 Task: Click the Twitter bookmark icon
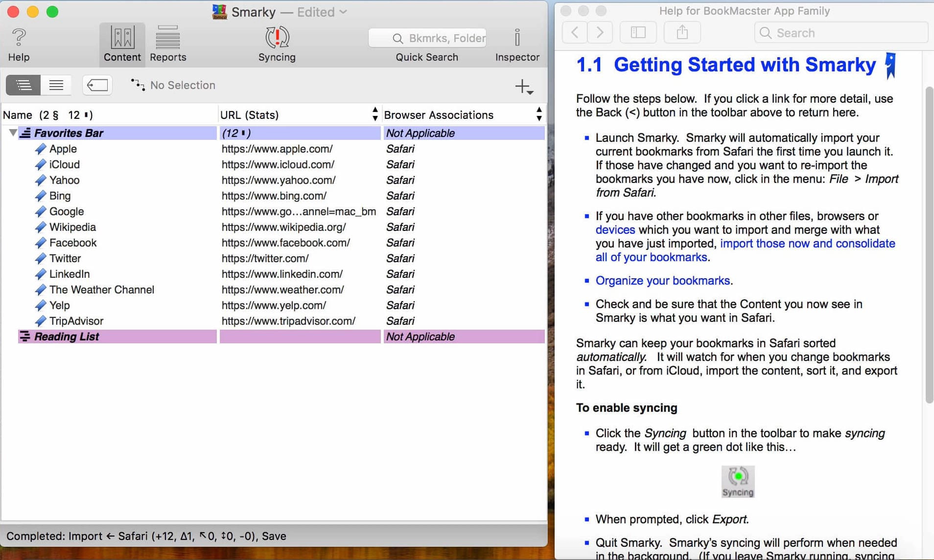point(41,258)
